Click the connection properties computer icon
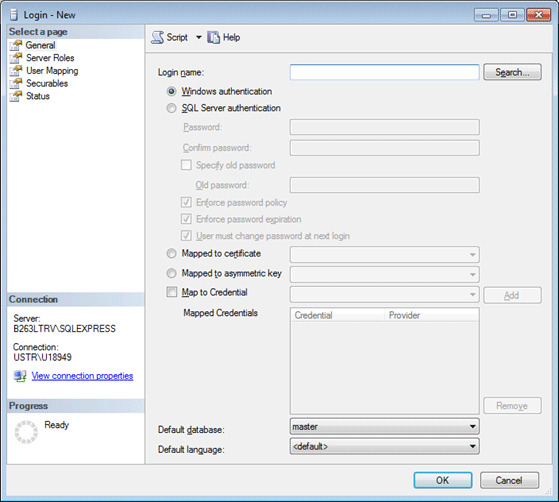559x502 pixels. pos(20,376)
